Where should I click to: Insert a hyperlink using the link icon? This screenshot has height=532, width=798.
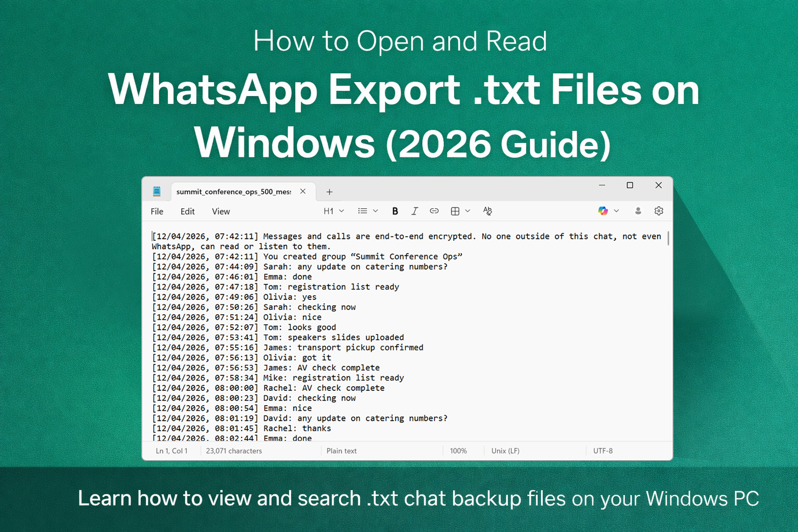click(x=434, y=211)
